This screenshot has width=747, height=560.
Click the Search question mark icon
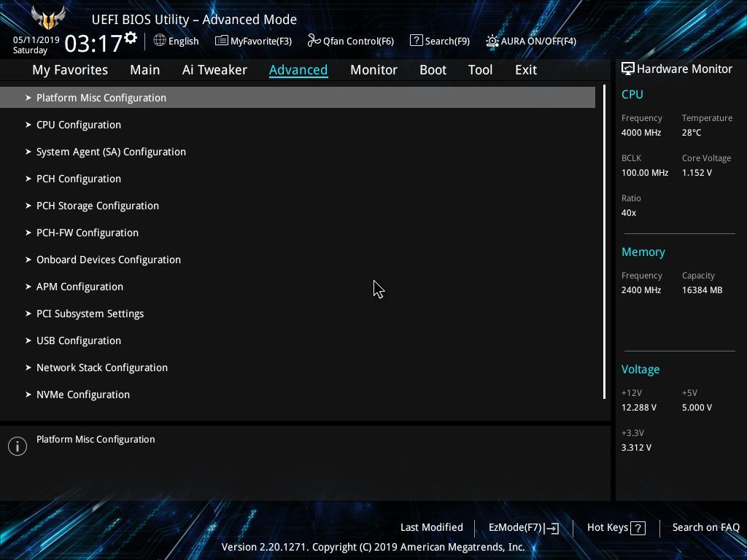pyautogui.click(x=416, y=41)
